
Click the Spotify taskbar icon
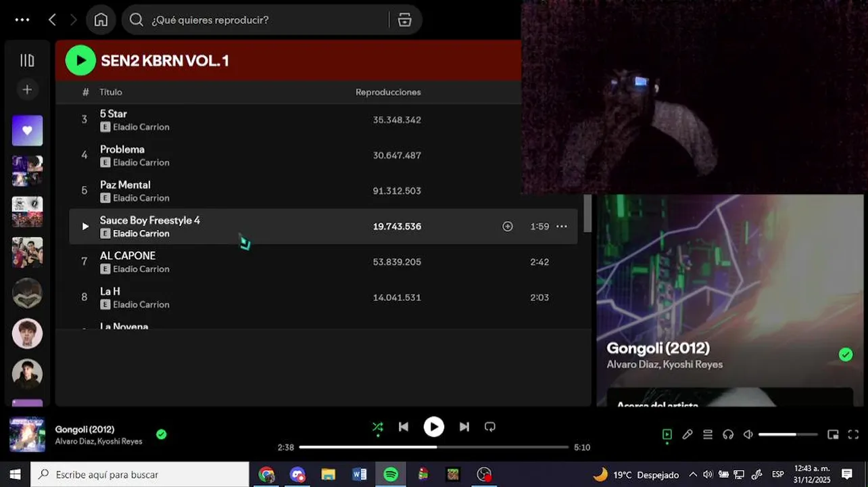pos(391,474)
